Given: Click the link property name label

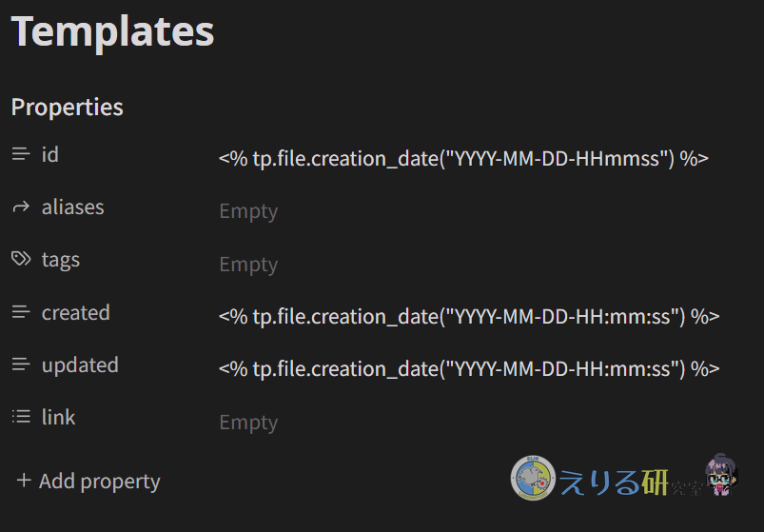Looking at the screenshot, I should (x=58, y=417).
